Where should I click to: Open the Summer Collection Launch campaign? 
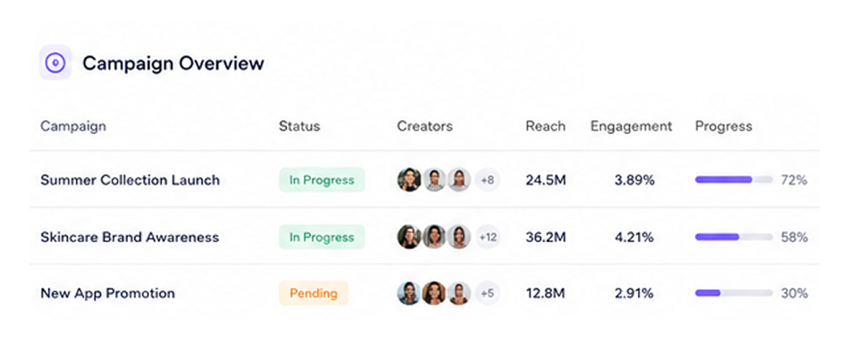click(x=130, y=179)
